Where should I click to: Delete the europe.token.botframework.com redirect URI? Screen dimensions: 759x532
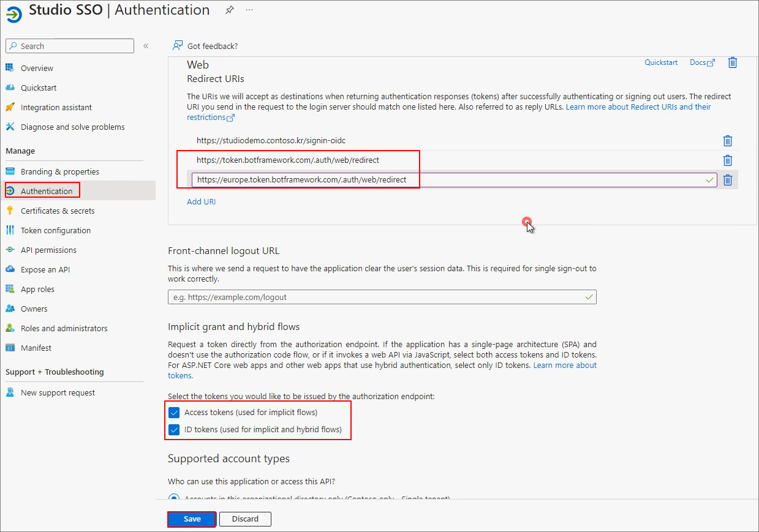(x=728, y=180)
